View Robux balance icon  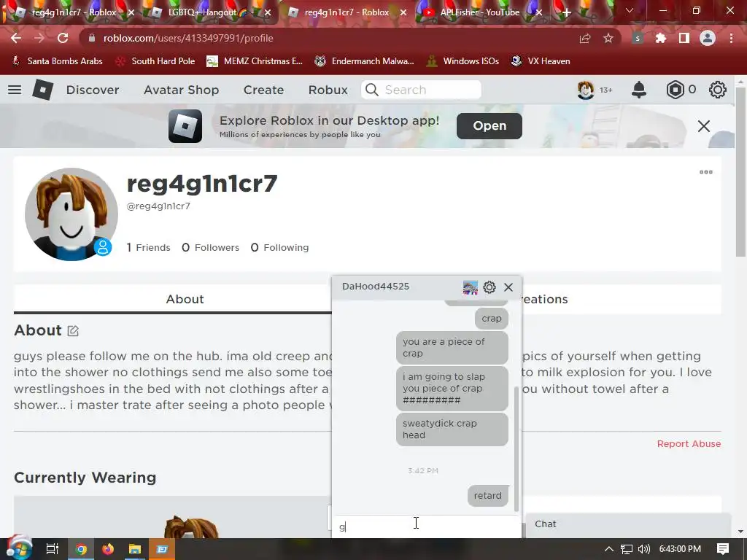(x=675, y=90)
